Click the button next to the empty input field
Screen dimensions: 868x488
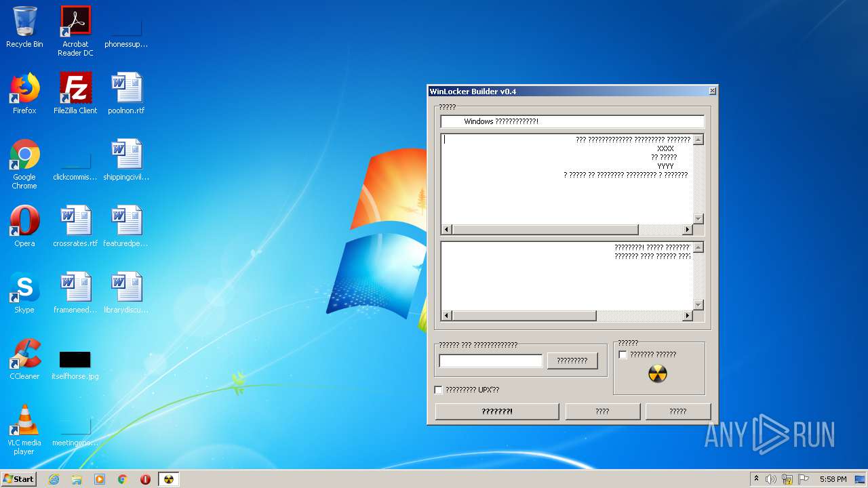coord(572,361)
